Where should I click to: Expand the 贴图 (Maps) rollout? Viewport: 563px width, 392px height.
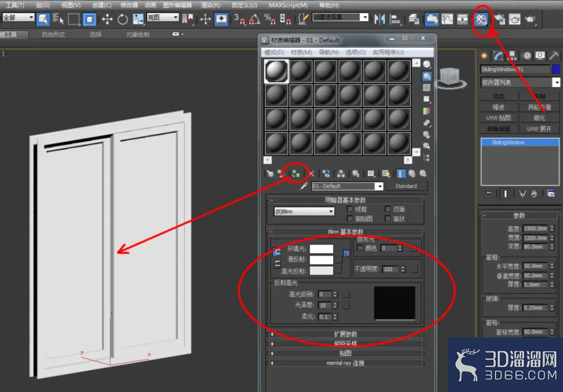(345, 354)
